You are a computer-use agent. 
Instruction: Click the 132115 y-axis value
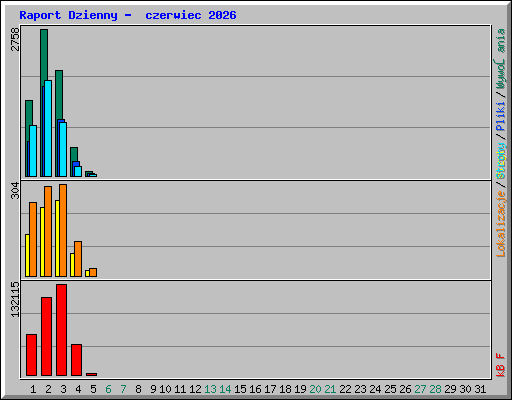click(x=15, y=300)
